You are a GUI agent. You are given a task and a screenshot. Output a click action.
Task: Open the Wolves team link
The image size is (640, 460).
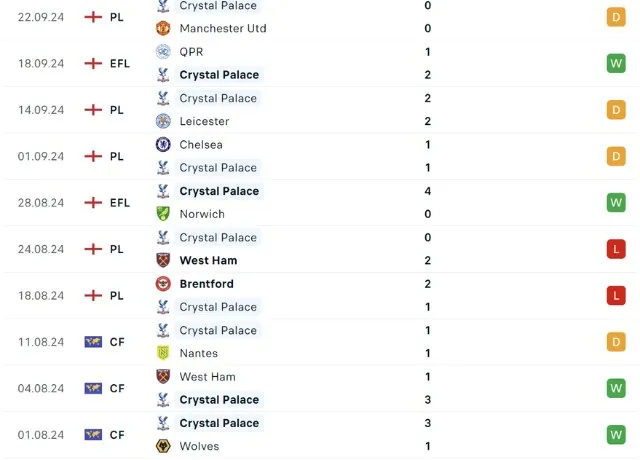click(199, 446)
